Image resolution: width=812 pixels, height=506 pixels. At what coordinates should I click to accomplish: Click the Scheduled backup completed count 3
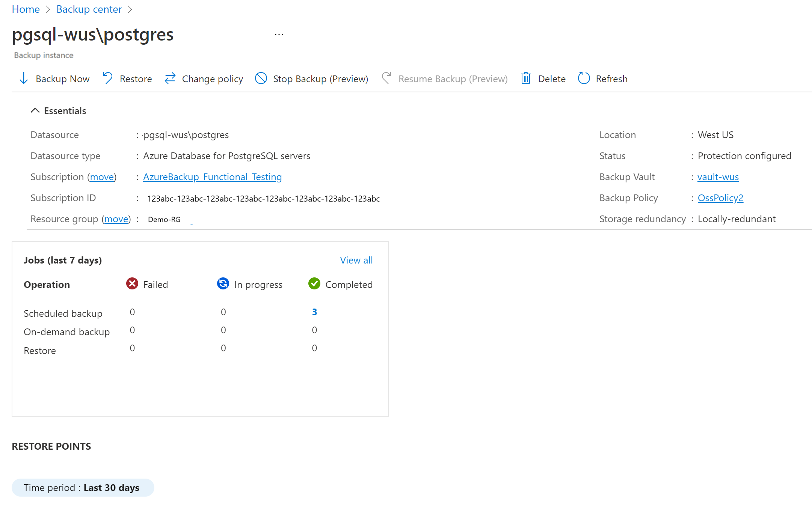pos(314,312)
